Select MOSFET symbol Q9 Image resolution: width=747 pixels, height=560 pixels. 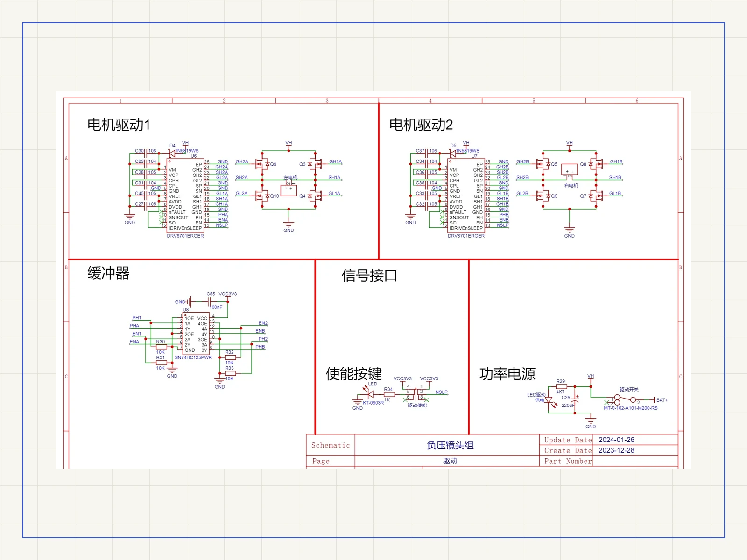pos(263,164)
